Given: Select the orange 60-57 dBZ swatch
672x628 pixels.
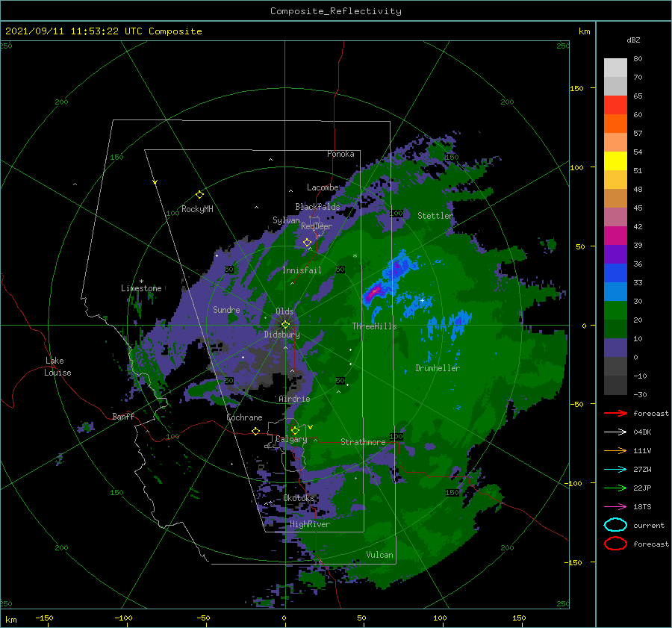Looking at the screenshot, I should 615,124.
